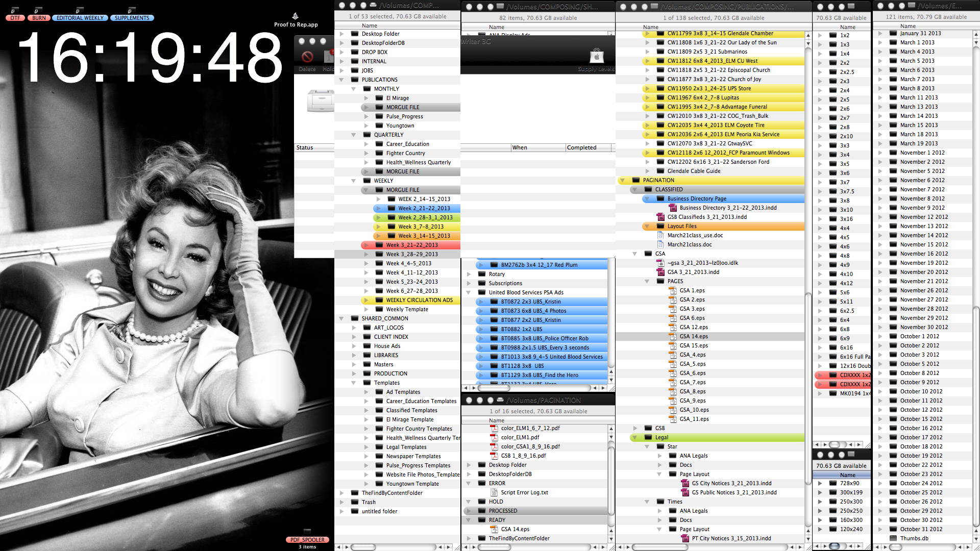The height and width of the screenshot is (551, 980).
Task: Collapse the PAGINATION folder triangle
Action: tap(622, 181)
